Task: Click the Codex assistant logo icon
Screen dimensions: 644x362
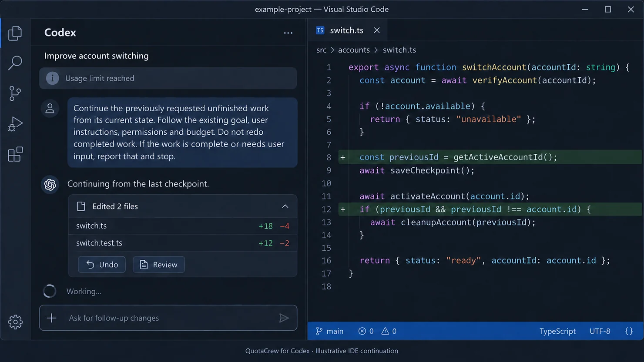Action: (x=50, y=184)
